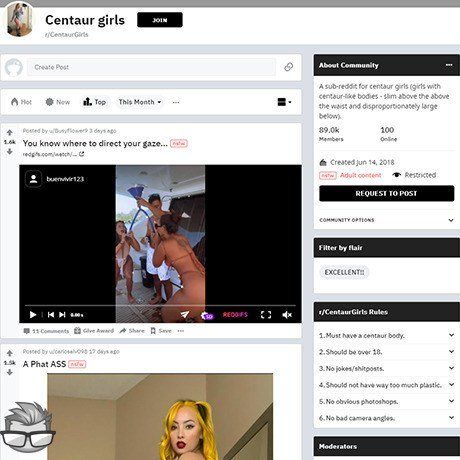Screen dimensions: 460x460
Task: Click the Adult content nsfw label
Action: tap(350, 175)
